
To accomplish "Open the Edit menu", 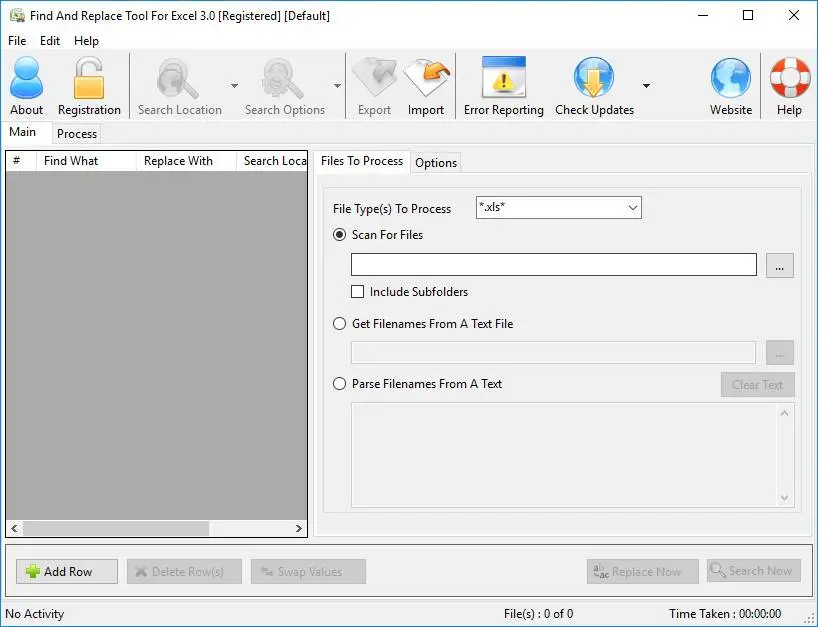I will coord(50,41).
